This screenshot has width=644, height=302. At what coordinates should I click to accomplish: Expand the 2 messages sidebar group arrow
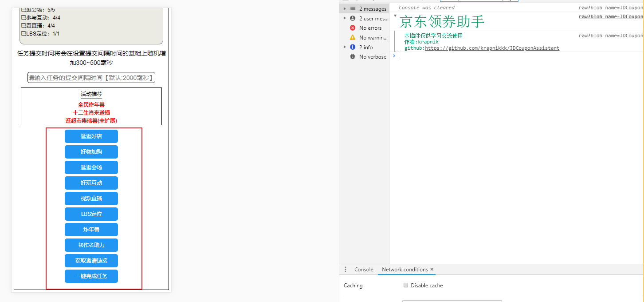[x=345, y=9]
